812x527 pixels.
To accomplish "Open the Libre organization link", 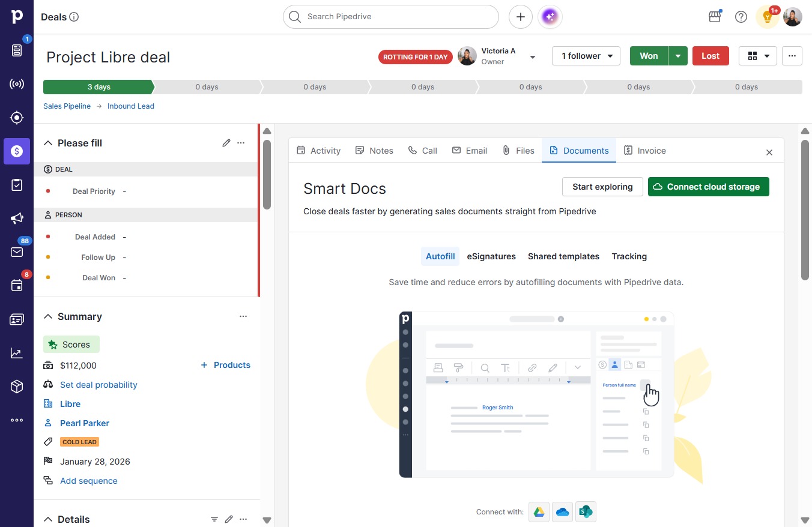I will click(x=70, y=404).
